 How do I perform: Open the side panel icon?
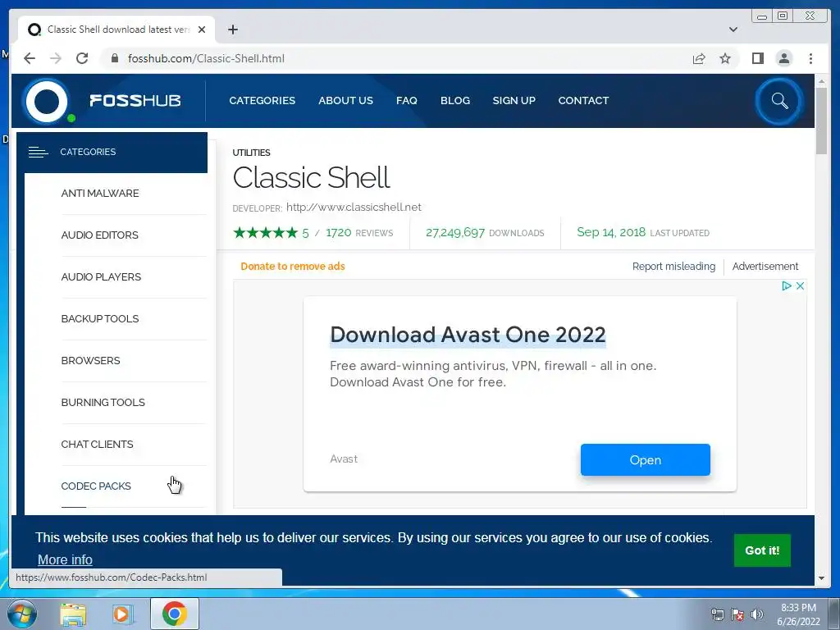click(757, 58)
